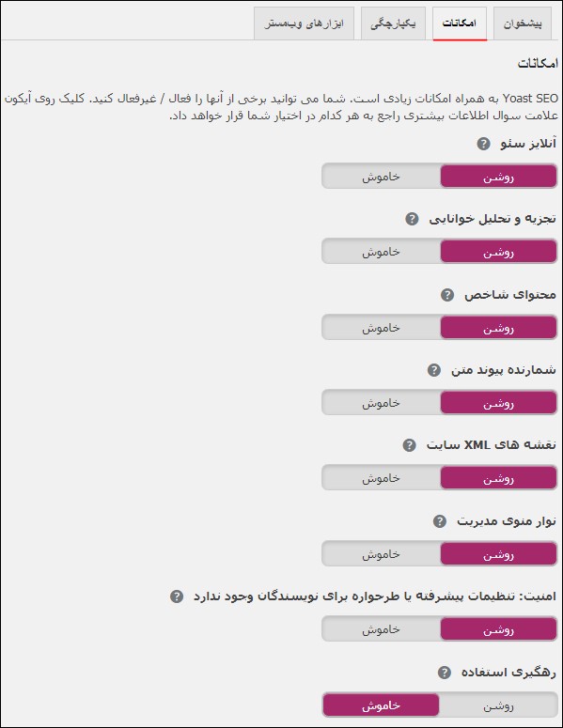Click question mark next to رهگیری استفاده

pos(444,673)
